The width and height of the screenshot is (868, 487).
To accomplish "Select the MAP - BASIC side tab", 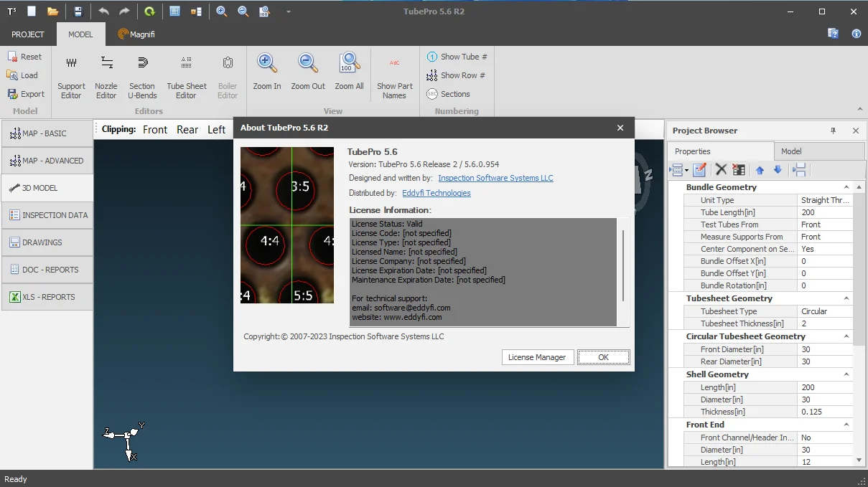I will (x=47, y=133).
